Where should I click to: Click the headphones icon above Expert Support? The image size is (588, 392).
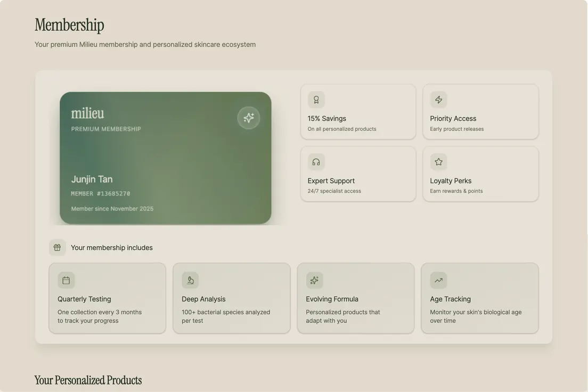click(x=316, y=162)
